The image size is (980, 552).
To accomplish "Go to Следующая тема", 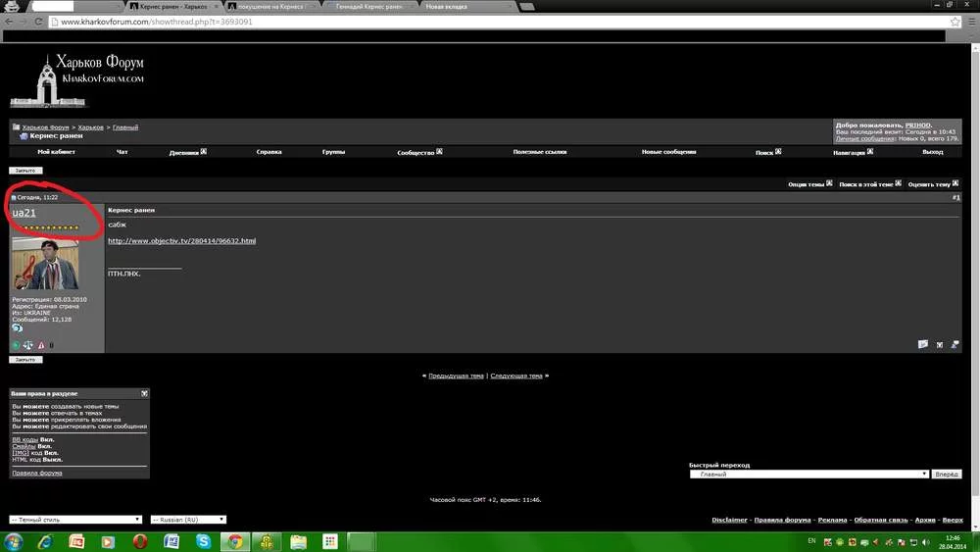I will (516, 376).
